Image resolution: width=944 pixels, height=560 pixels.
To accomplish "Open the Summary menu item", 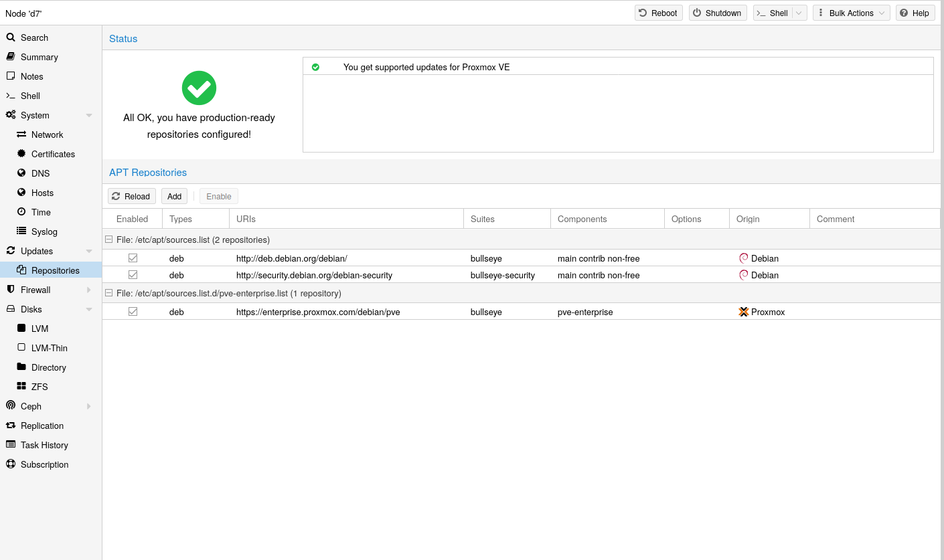I will tap(39, 57).
